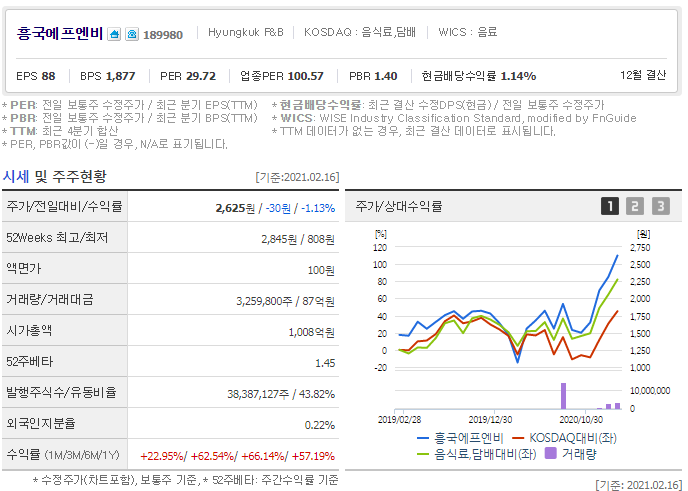Click the 12월 결산 label
Viewport: 688px width, 491px height.
click(x=643, y=75)
